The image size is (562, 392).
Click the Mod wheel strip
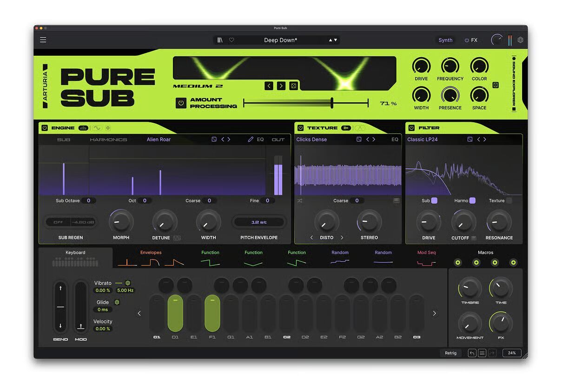[x=81, y=307]
